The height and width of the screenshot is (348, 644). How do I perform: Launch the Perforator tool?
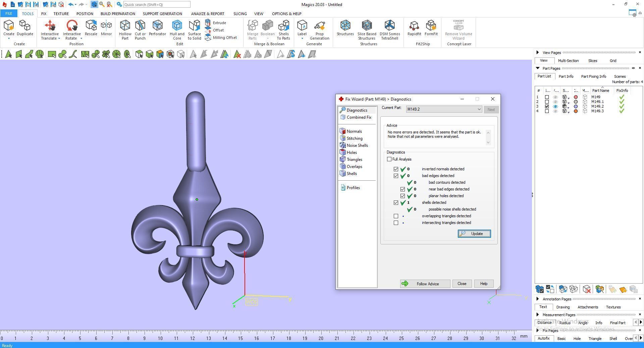coord(157,28)
